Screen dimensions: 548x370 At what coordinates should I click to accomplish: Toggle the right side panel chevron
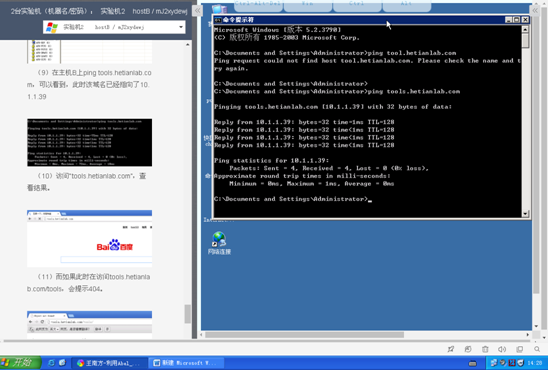(x=535, y=10)
